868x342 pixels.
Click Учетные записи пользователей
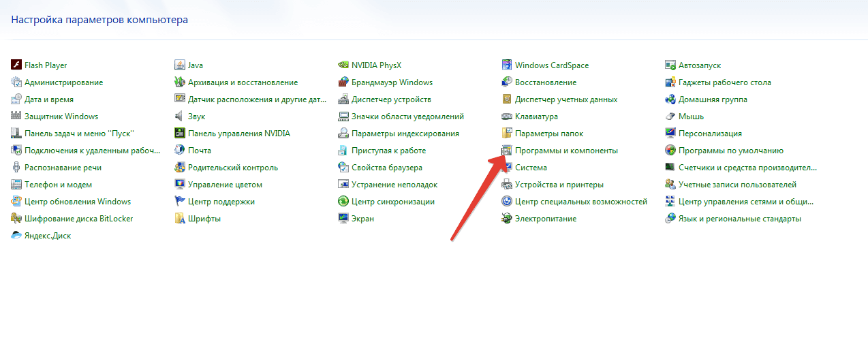point(737,185)
